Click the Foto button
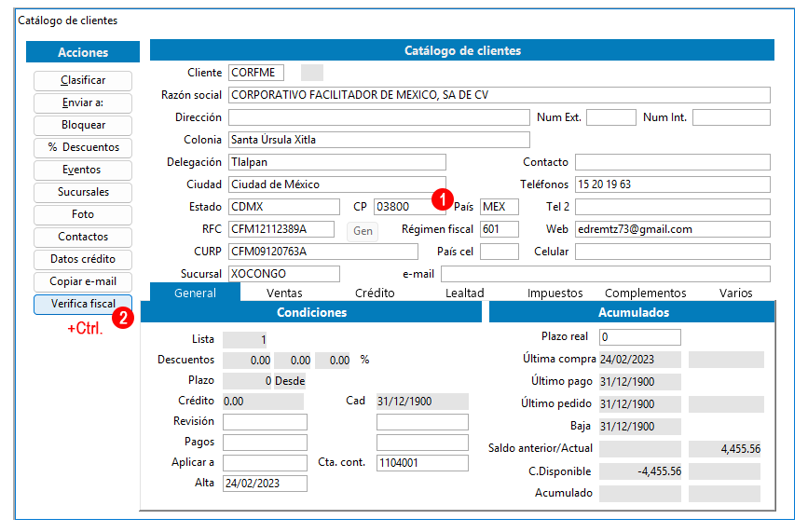Screen dimensions: 808x532 (x=83, y=214)
